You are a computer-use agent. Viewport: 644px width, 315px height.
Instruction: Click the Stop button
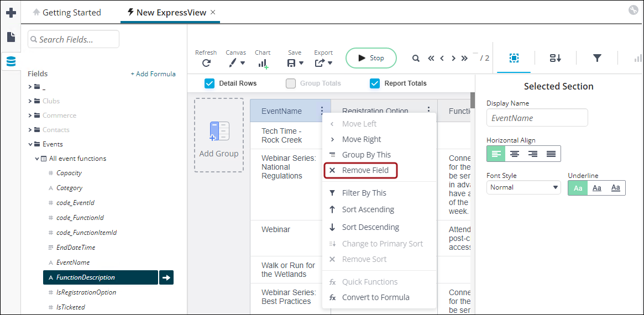[371, 58]
